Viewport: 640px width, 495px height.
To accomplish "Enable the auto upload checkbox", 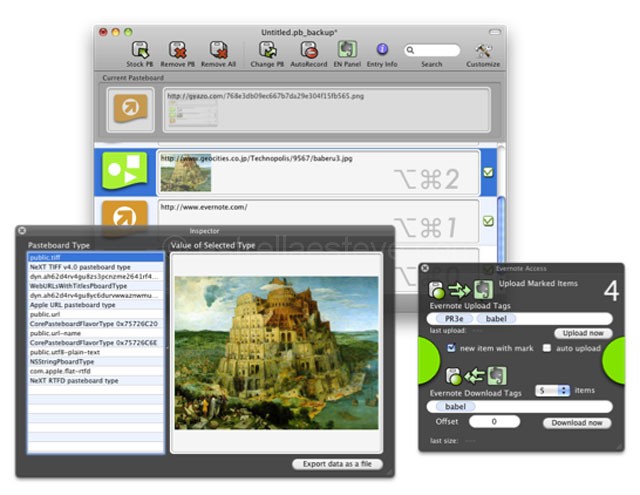I will point(547,348).
